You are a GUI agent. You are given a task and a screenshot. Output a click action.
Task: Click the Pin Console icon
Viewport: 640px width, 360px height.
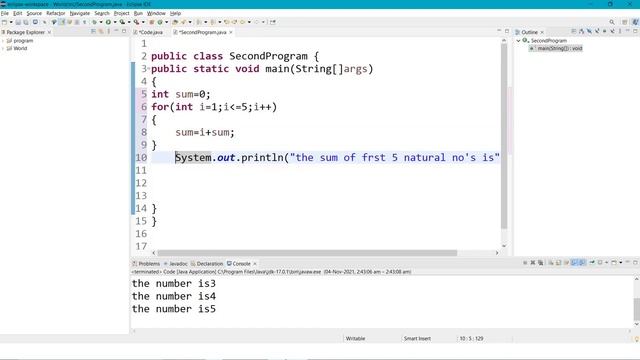pos(592,263)
